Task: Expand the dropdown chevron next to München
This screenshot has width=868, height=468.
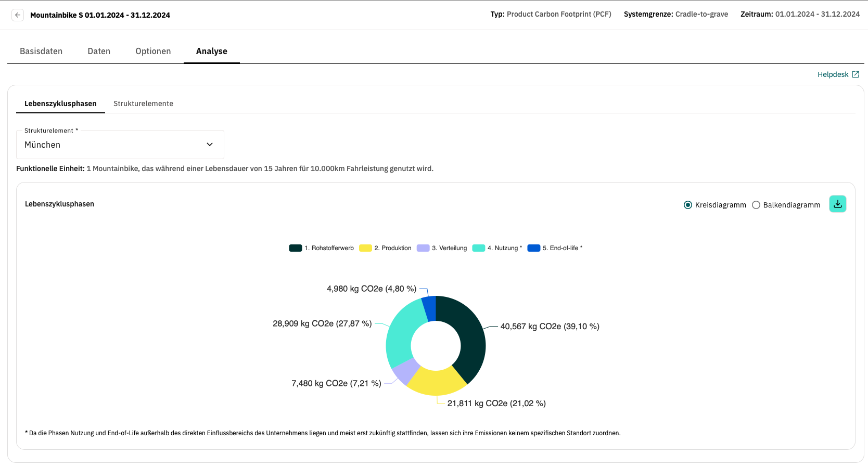Action: pyautogui.click(x=210, y=145)
